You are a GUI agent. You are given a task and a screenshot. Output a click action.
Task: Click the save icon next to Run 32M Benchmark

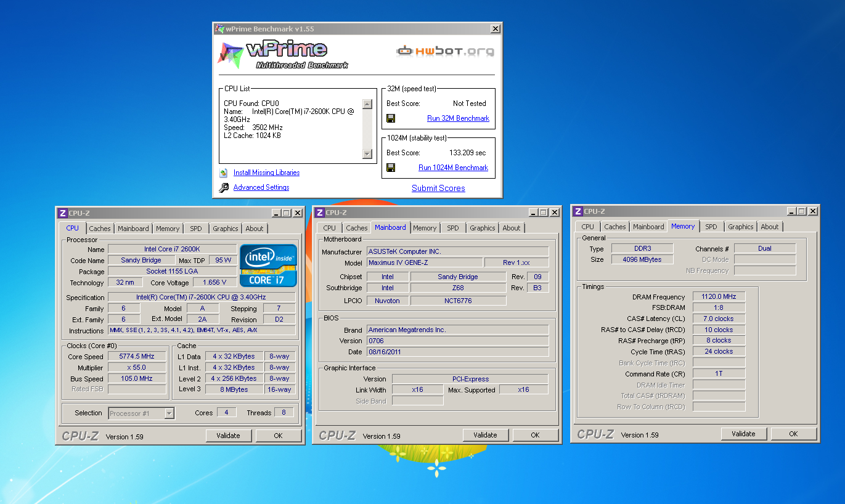(391, 118)
